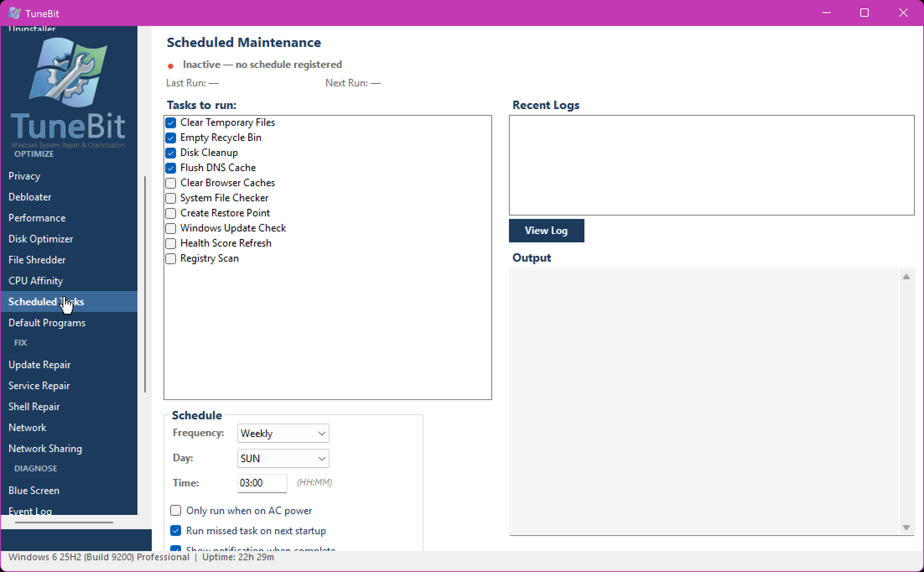Open the Day dropdown showing SUN
The width and height of the screenshot is (924, 572).
pos(283,458)
